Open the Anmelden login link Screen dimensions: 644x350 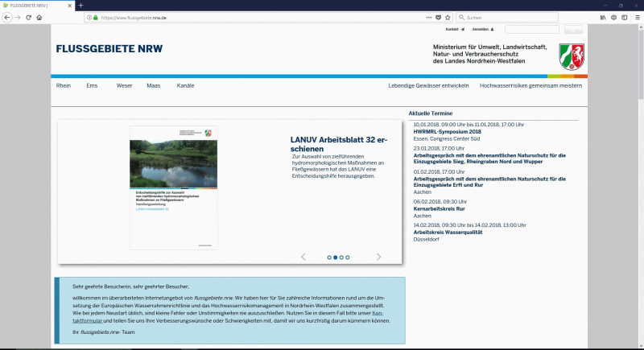pyautogui.click(x=483, y=29)
